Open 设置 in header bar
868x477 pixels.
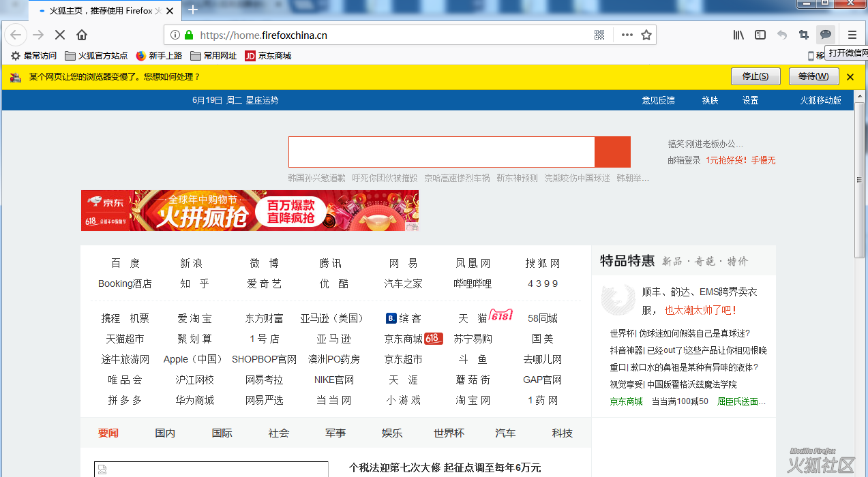tap(750, 100)
